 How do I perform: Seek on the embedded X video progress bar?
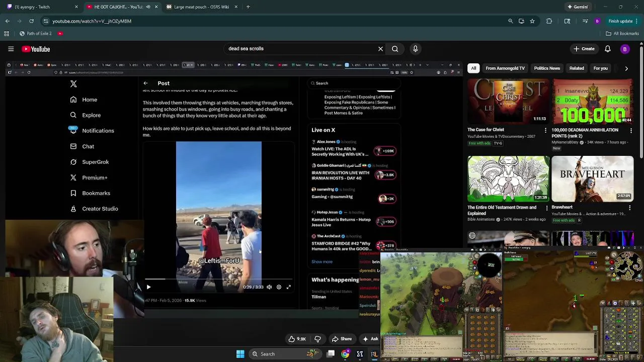(218, 279)
